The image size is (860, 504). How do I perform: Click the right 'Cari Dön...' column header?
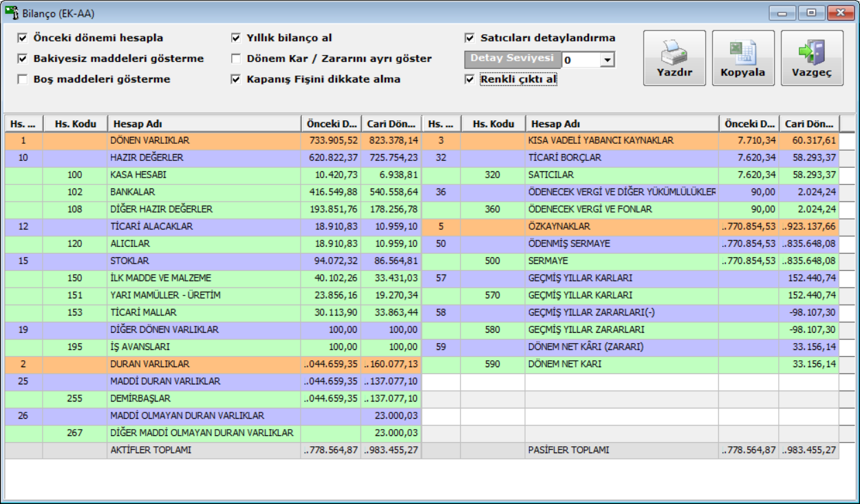[x=809, y=124]
